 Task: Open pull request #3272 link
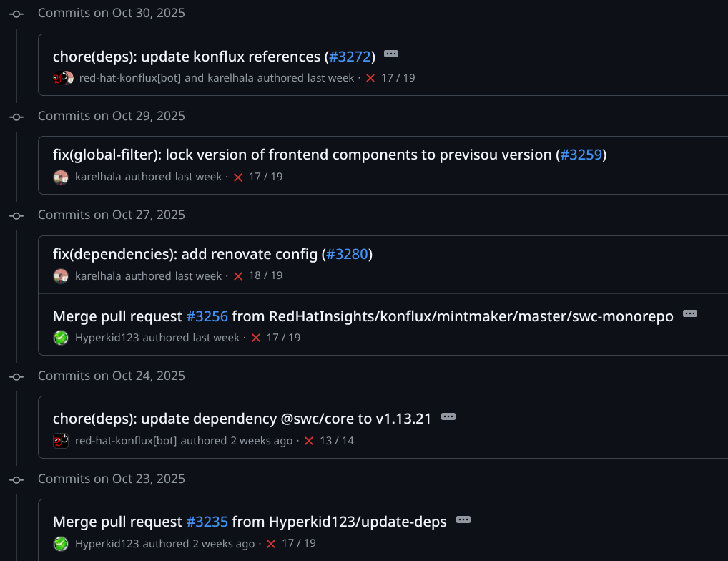pyautogui.click(x=350, y=57)
